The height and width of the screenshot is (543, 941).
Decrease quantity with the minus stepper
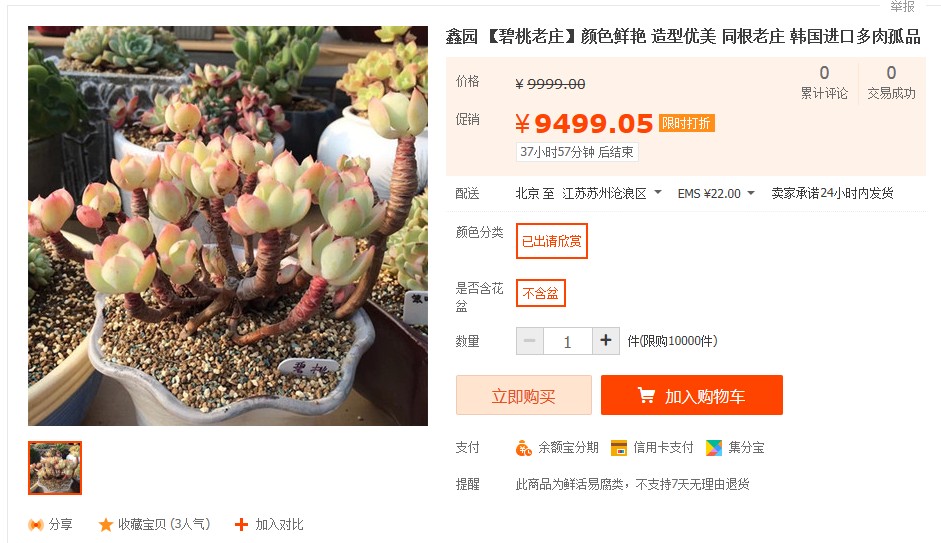[x=530, y=341]
